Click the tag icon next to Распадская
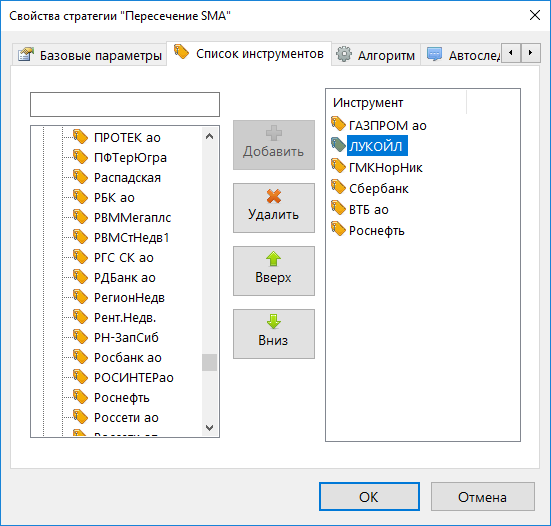 click(80, 177)
